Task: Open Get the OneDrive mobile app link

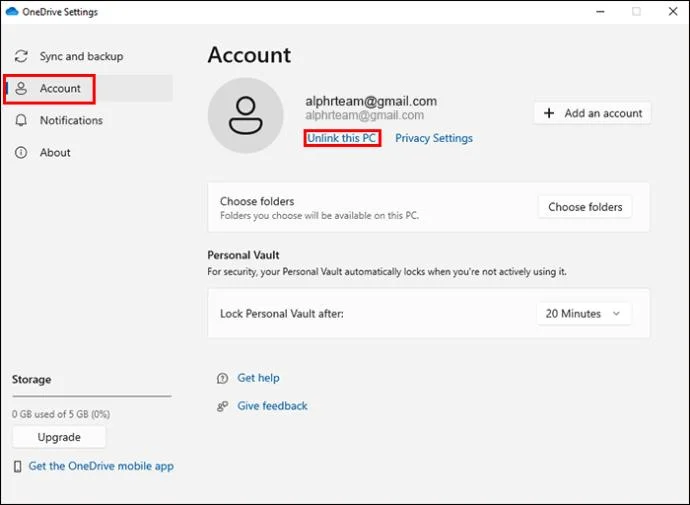Action: coord(101,466)
